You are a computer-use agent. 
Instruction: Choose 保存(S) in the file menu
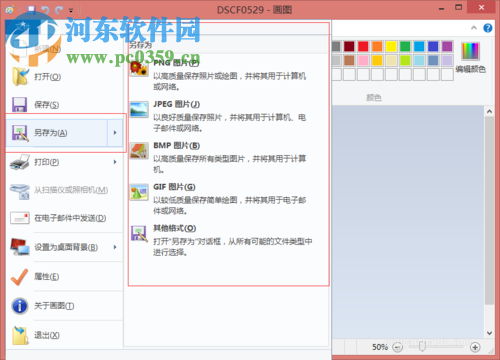point(64,105)
